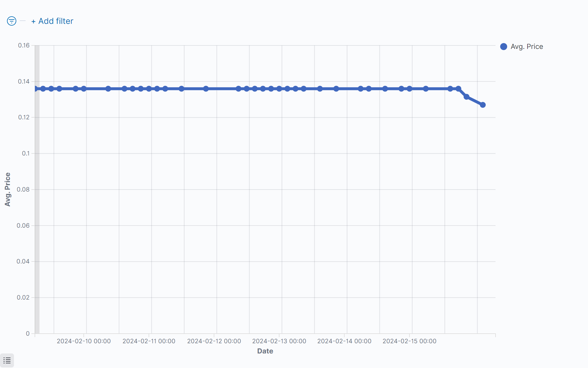Open the filter options circle icon
The image size is (588, 368).
click(x=12, y=21)
